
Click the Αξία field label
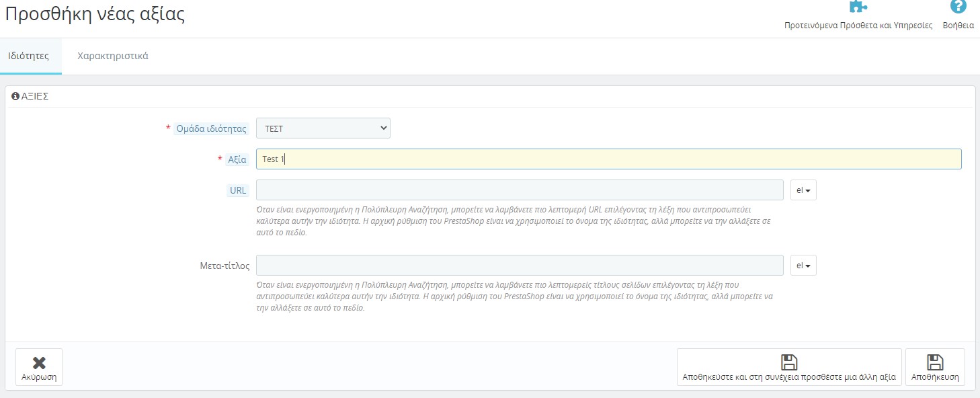click(x=237, y=160)
